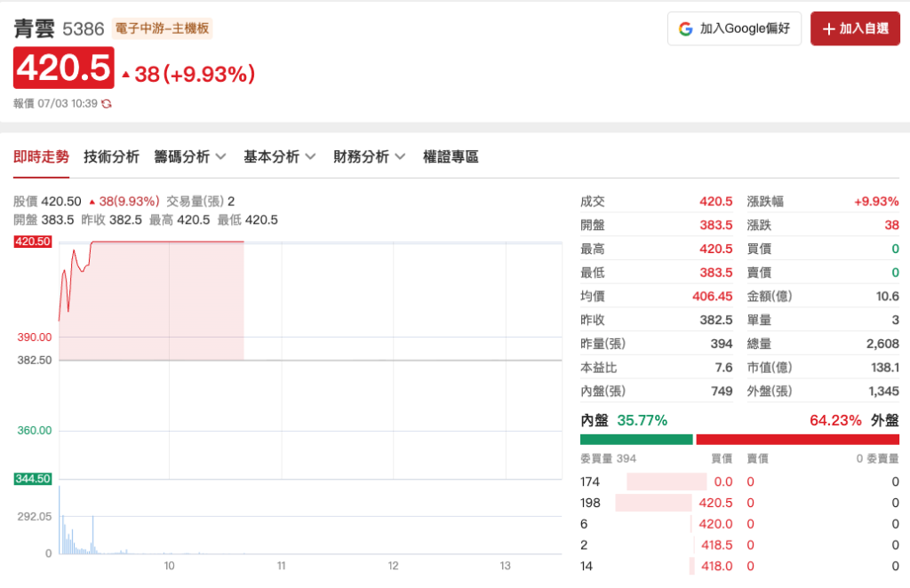Click the Google logo icon
This screenshot has height=588, width=910.
[x=685, y=28]
